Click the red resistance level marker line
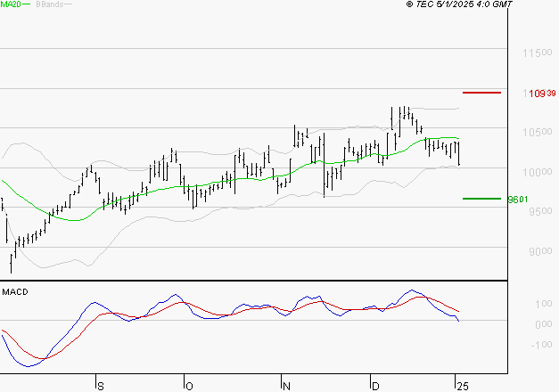The image size is (559, 392). [x=481, y=93]
